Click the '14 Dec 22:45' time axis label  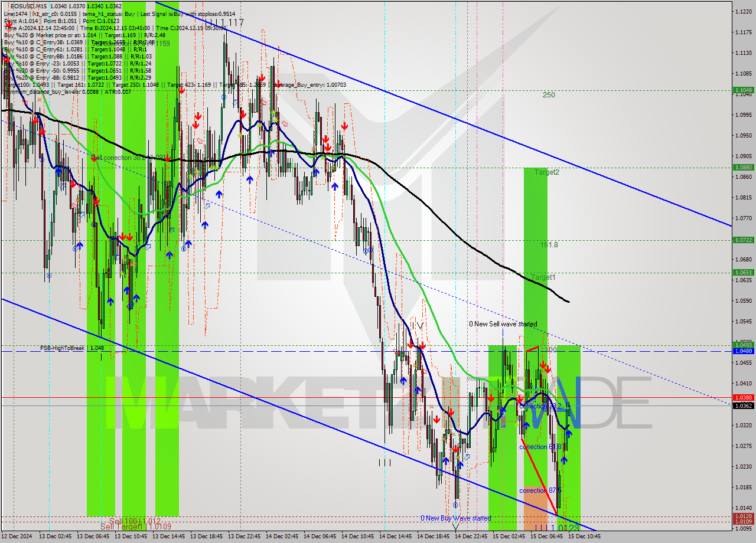[472, 537]
